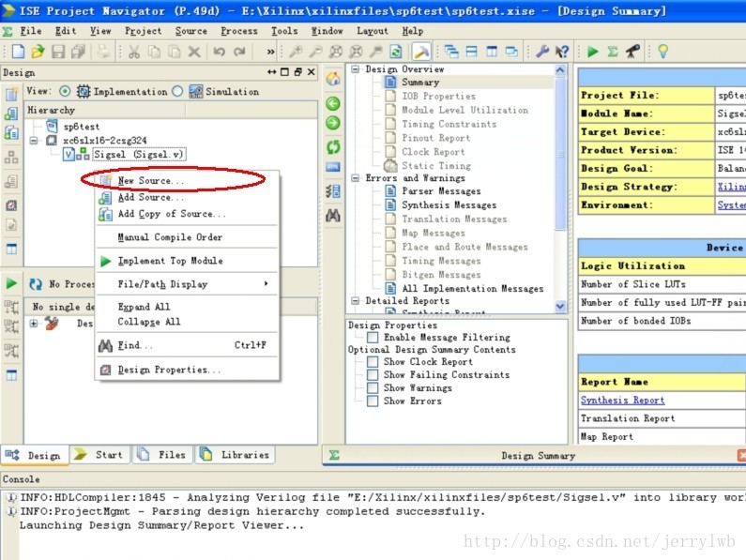
Task: Click the Cut scissors toolbar icon
Action: tap(134, 52)
